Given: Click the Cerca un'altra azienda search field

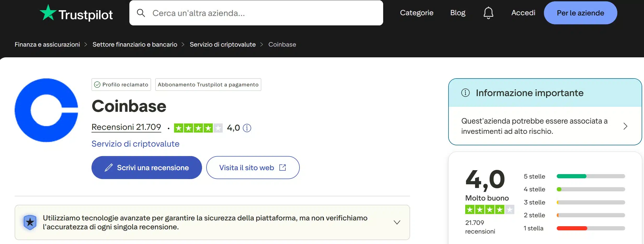Looking at the screenshot, I should pos(256,13).
